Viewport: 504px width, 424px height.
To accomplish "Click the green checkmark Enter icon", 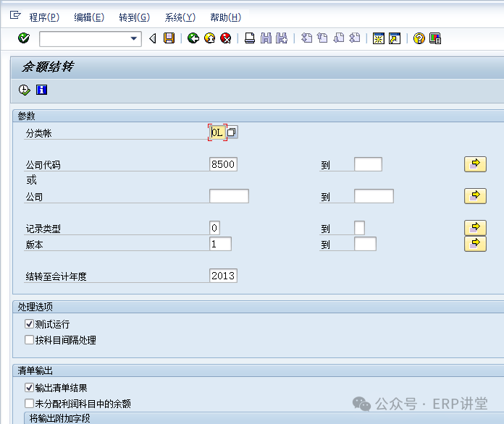I will [x=24, y=38].
